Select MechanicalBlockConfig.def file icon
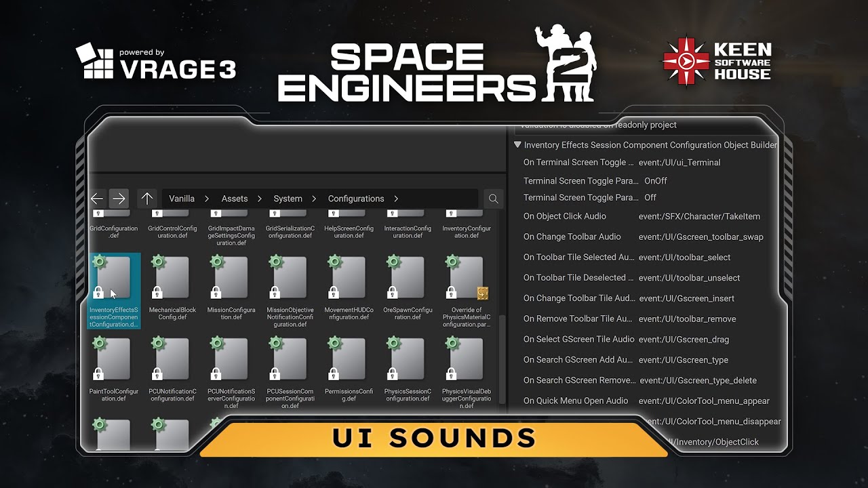Viewport: 868px width, 488px height. click(x=171, y=278)
